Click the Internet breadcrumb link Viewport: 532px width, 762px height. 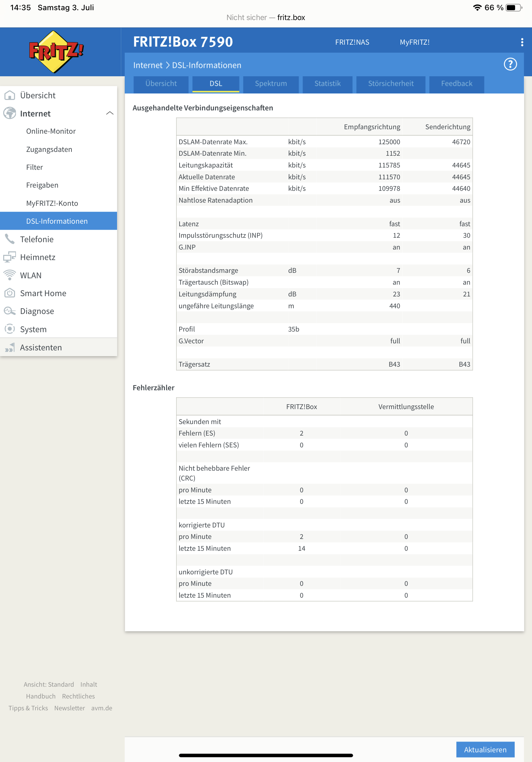(148, 65)
